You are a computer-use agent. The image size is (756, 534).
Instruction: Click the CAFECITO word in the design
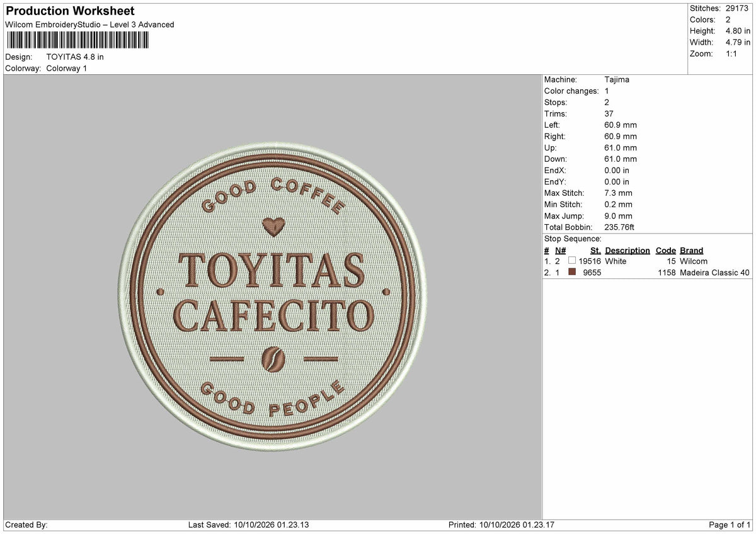pyautogui.click(x=273, y=316)
